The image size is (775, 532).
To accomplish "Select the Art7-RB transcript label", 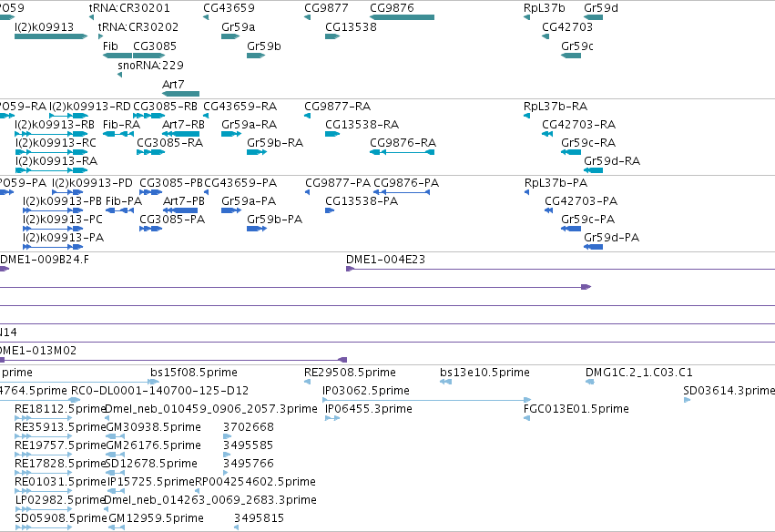I will [x=183, y=125].
